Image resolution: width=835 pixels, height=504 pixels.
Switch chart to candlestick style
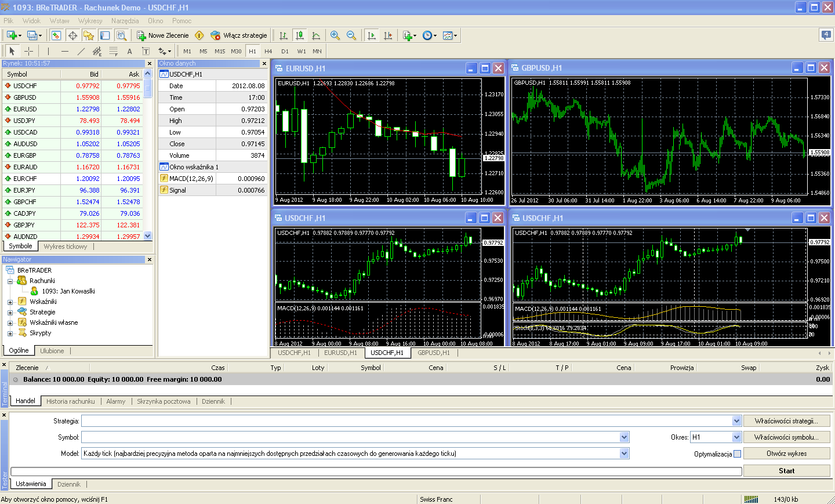coord(300,35)
